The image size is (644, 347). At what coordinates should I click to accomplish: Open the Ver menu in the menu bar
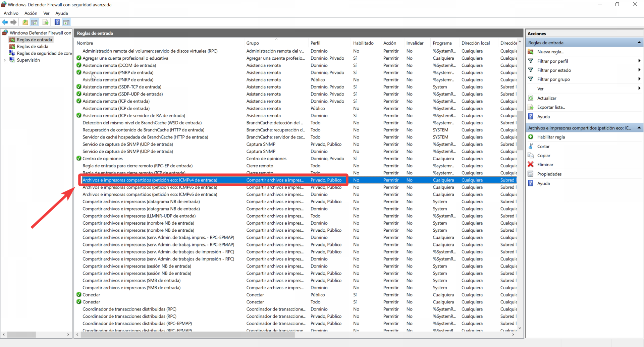[x=47, y=13]
